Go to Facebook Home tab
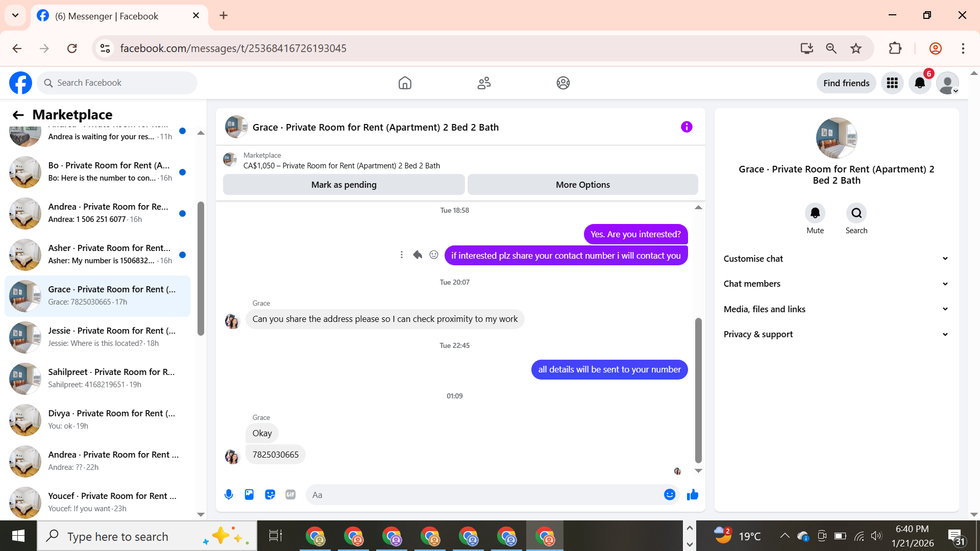The height and width of the screenshot is (551, 980). [405, 83]
